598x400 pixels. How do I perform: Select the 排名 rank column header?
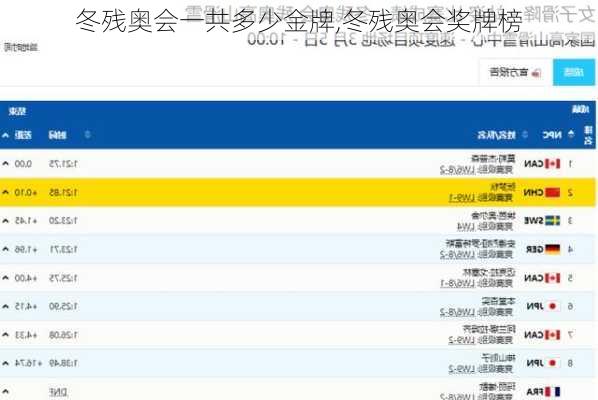click(x=588, y=135)
